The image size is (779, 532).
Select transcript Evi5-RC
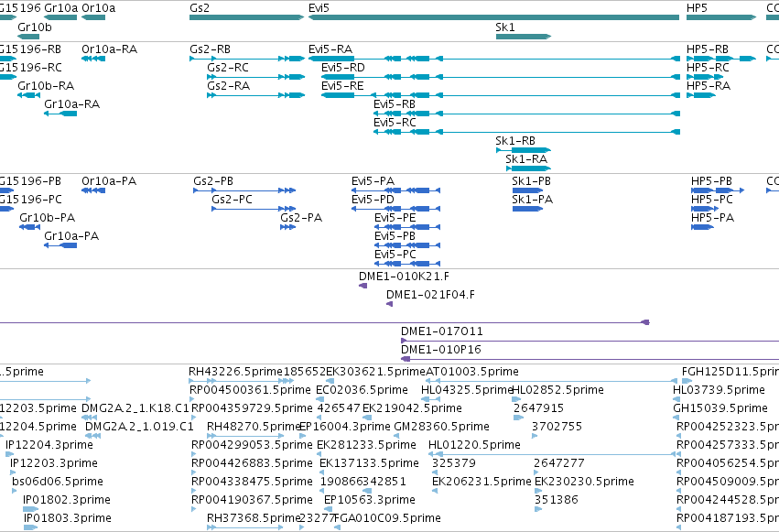coord(526,132)
